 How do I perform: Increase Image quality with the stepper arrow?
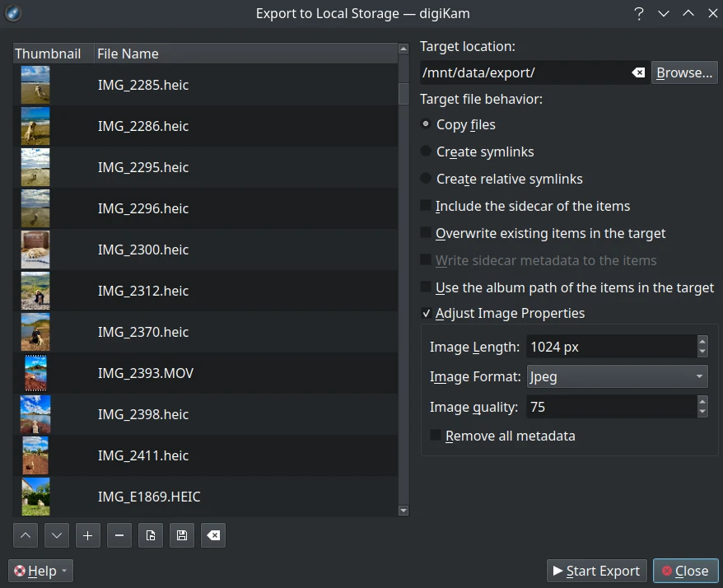[702, 402]
